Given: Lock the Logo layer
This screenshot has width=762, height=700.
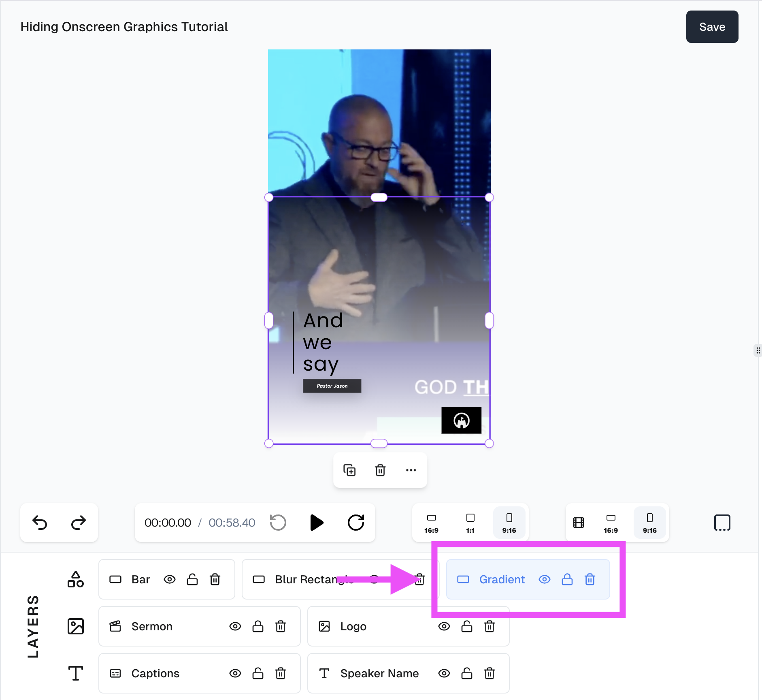Looking at the screenshot, I should 467,626.
